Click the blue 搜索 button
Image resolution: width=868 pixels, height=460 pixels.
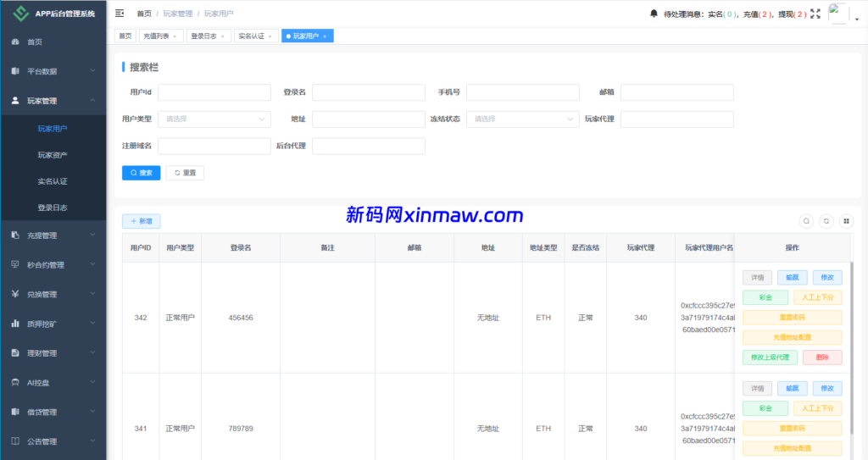pyautogui.click(x=142, y=173)
